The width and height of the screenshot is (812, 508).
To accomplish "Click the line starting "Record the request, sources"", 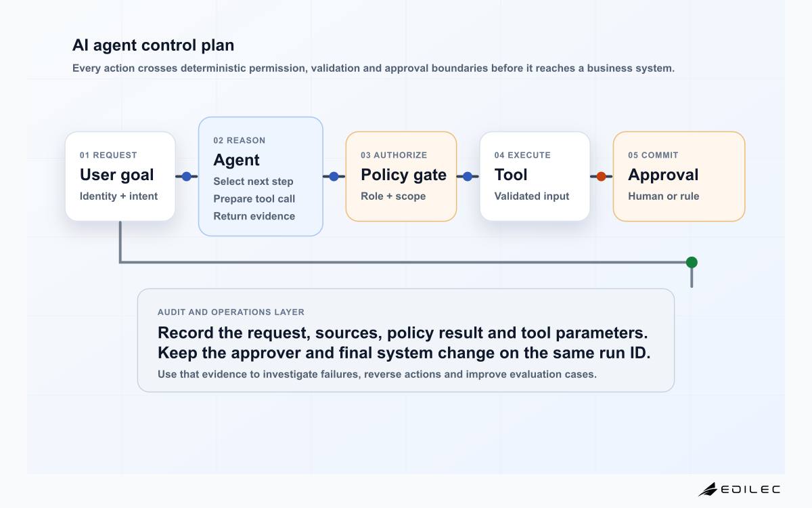I will (403, 333).
